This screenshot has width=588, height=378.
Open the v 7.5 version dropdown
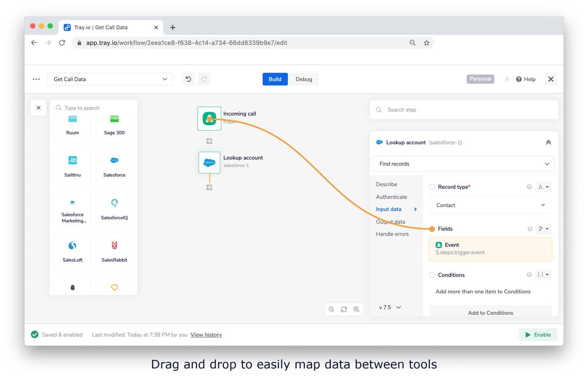point(390,307)
